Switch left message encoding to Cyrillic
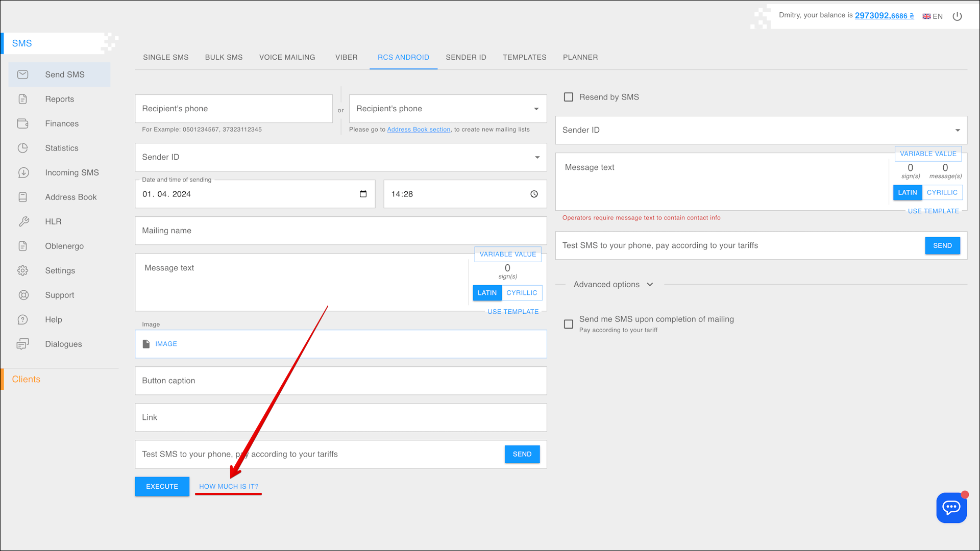The image size is (980, 551). coord(521,293)
